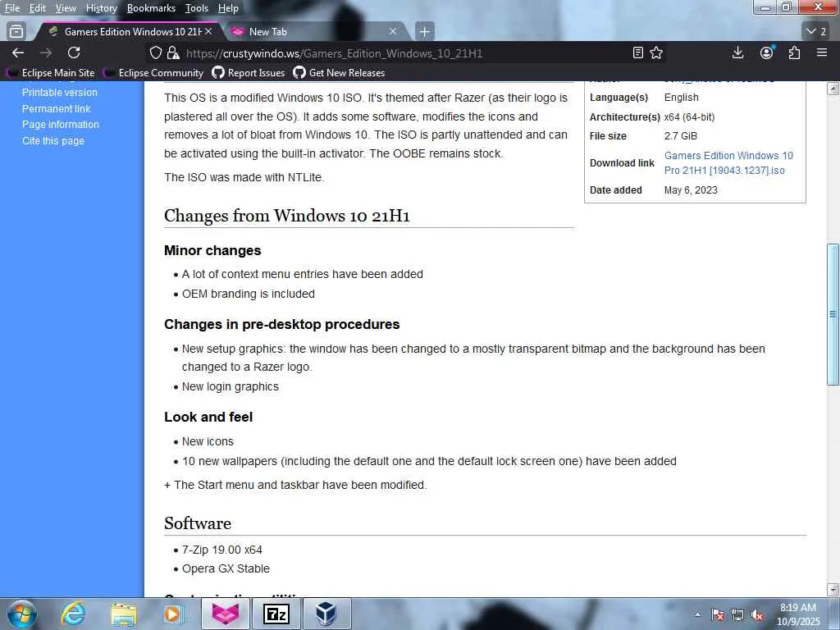This screenshot has height=630, width=840.
Task: Click the scrollbar down arrow
Action: (x=833, y=590)
